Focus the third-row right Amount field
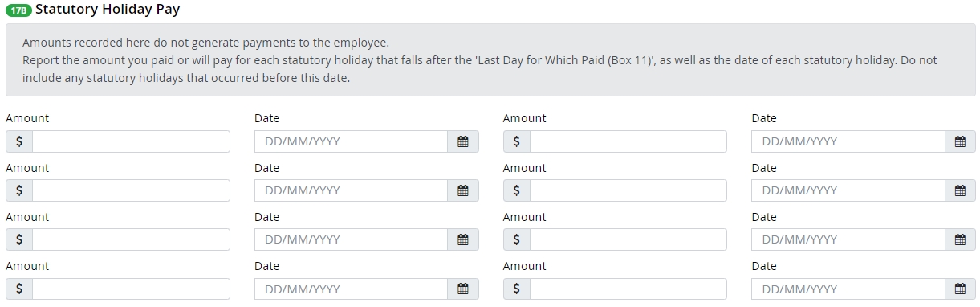The width and height of the screenshot is (980, 307). [628, 239]
